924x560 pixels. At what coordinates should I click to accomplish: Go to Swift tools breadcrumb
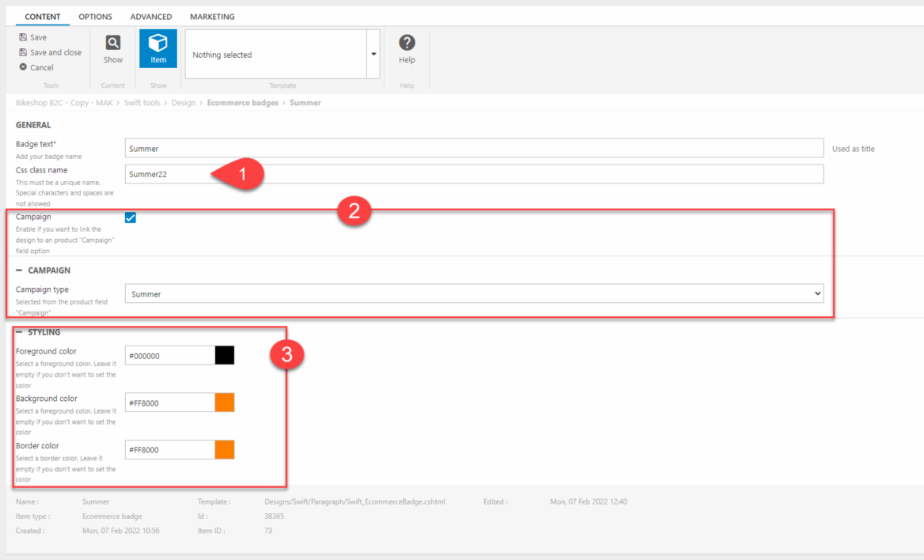[x=141, y=103]
